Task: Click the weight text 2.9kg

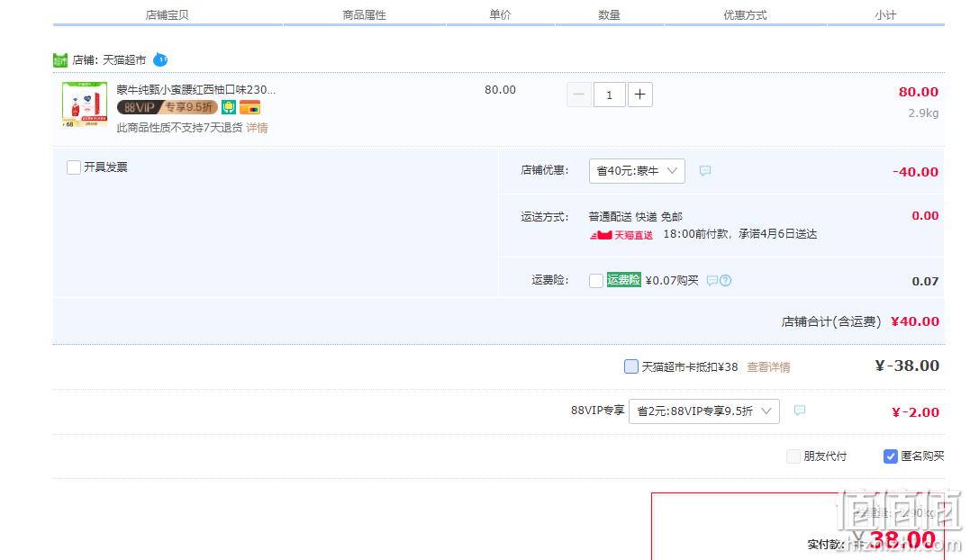Action: [x=923, y=113]
